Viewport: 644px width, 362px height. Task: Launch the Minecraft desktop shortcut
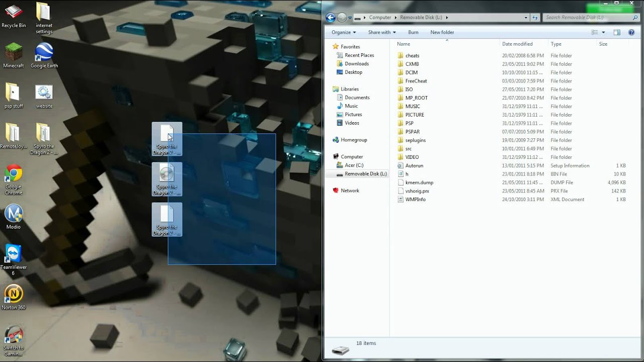(x=14, y=55)
